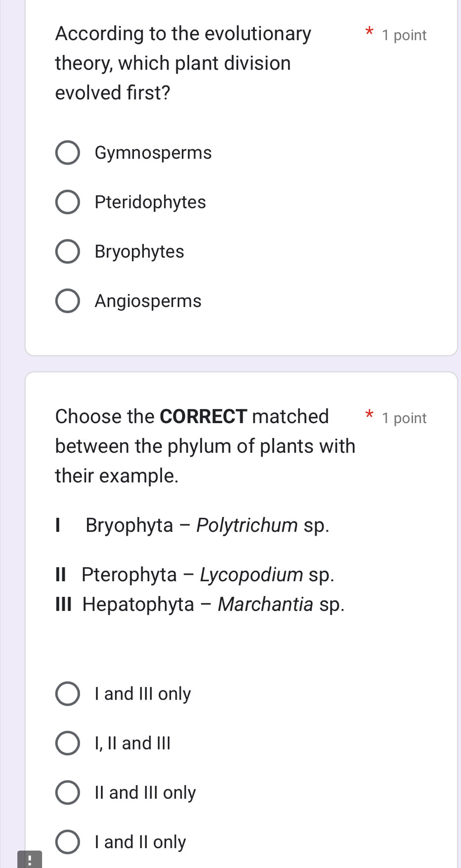Click the bold word CORRECT
This screenshot has height=868, width=461.
point(203,416)
